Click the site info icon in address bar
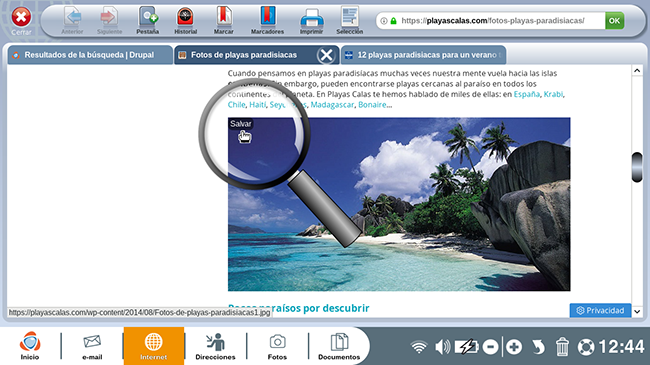This screenshot has height=365, width=650. 384,21
